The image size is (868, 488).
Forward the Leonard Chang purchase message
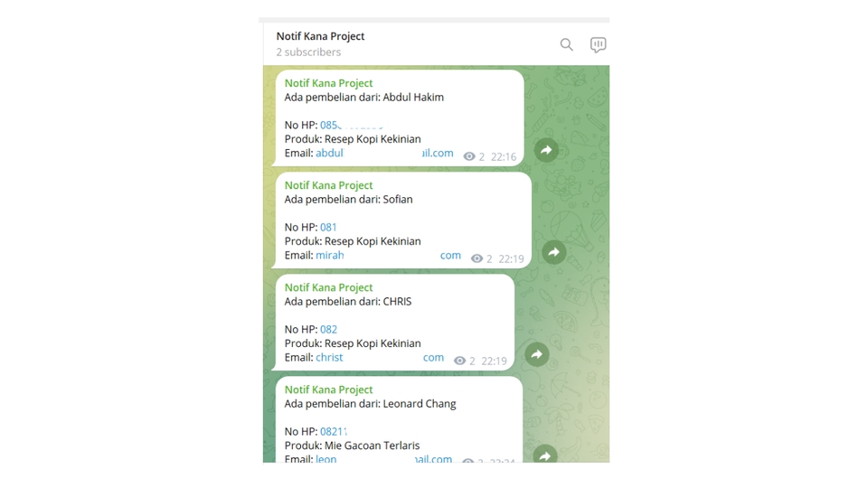coord(545,455)
